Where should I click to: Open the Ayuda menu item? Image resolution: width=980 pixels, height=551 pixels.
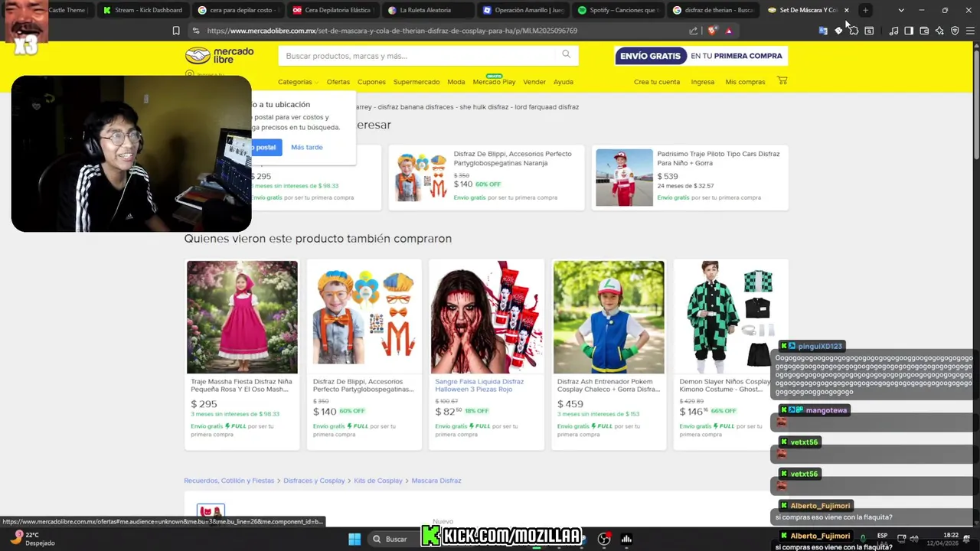point(563,82)
